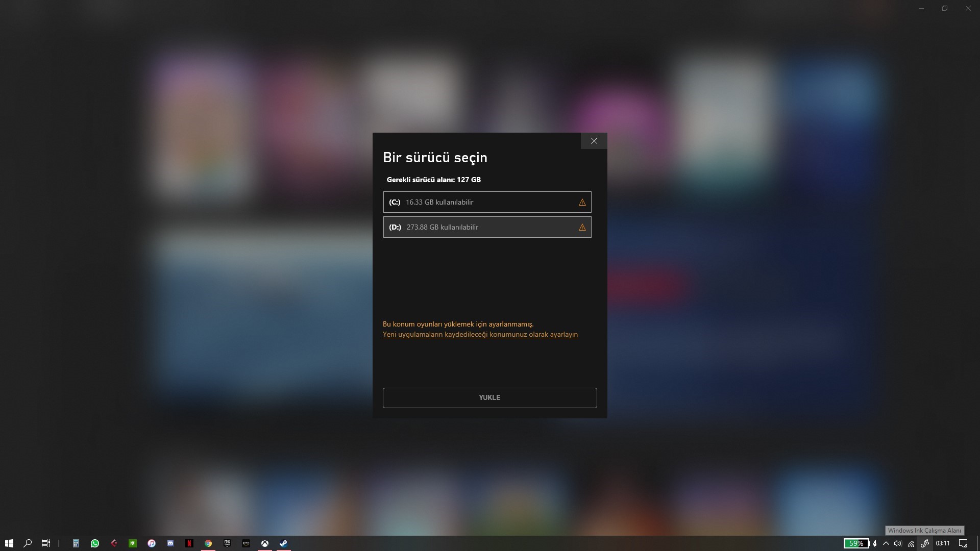Open Xbox app from the taskbar
This screenshot has height=551, width=980.
pos(265,543)
